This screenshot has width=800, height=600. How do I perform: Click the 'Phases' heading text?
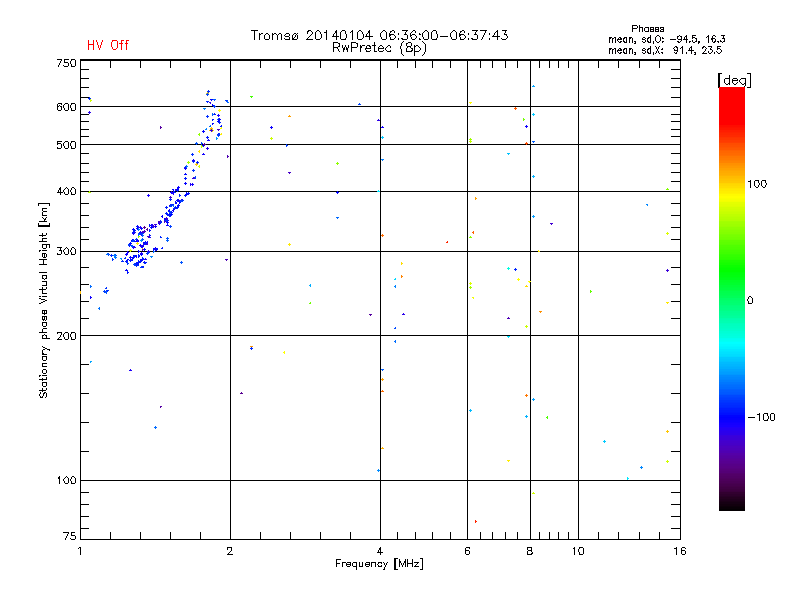[x=647, y=29]
